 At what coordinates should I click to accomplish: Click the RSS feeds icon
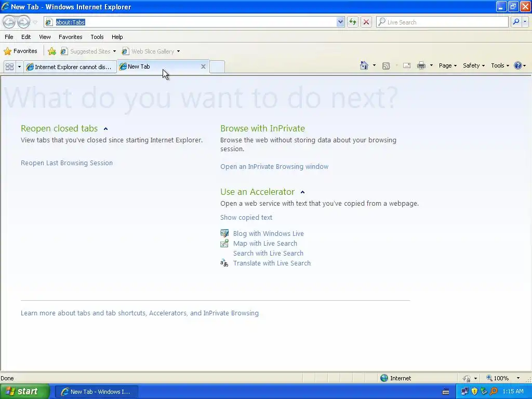(386, 66)
